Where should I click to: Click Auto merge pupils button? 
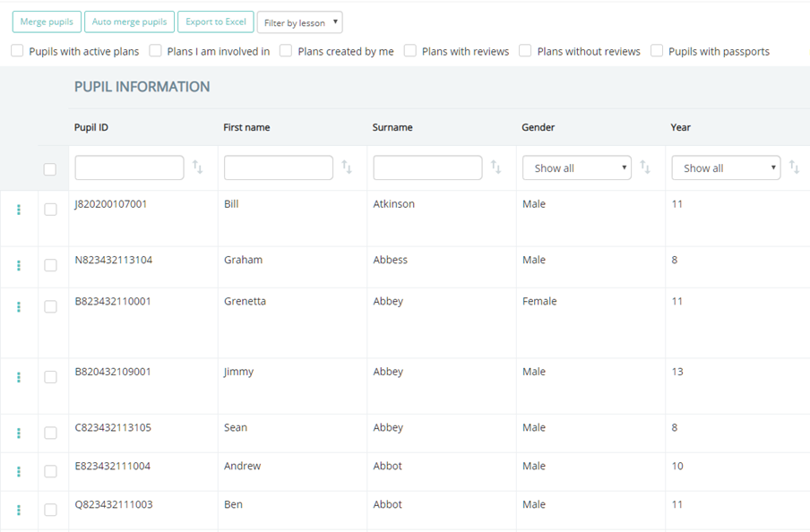pos(130,21)
